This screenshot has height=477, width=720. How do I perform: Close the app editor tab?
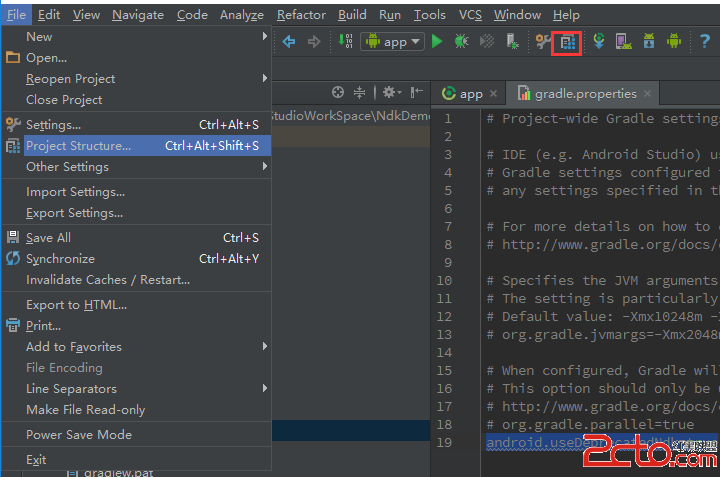(x=495, y=94)
